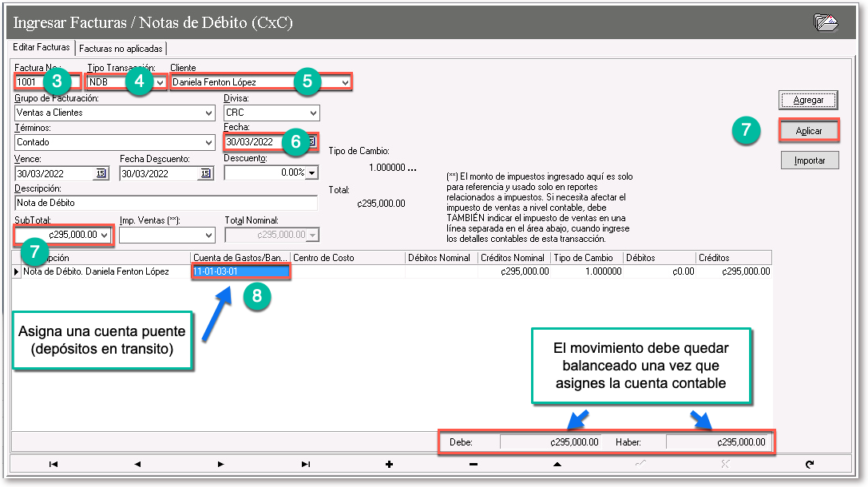Delete record with minus icon
Viewport: 868px width, 487px height.
pyautogui.click(x=474, y=465)
